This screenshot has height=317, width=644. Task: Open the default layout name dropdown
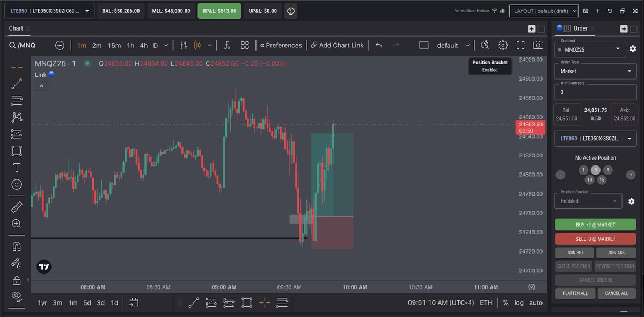click(x=453, y=45)
